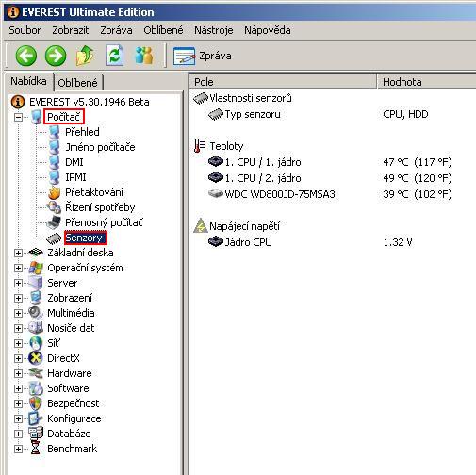Select IPMI in the tree

(75, 177)
